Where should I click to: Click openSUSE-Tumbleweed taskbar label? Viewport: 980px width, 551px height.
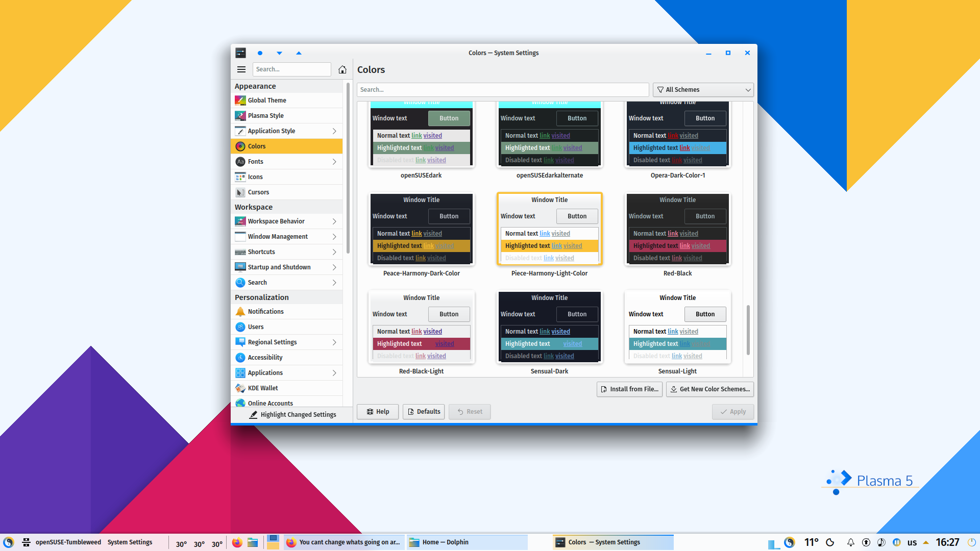coord(68,542)
